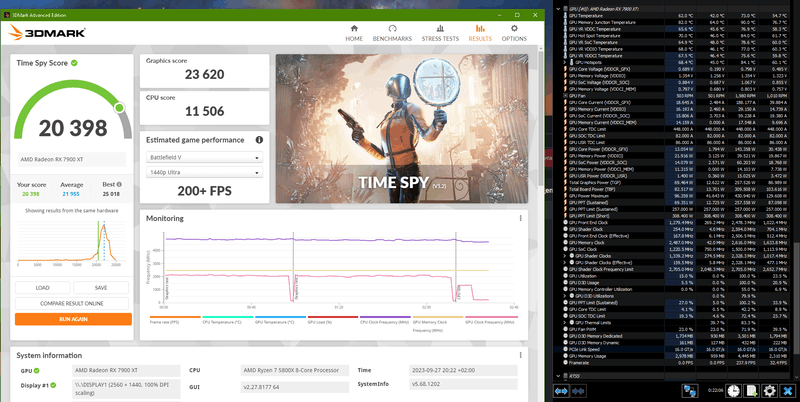Click the lightning icon of Total Board Power row
The width and height of the screenshot is (800, 402).
click(x=565, y=189)
